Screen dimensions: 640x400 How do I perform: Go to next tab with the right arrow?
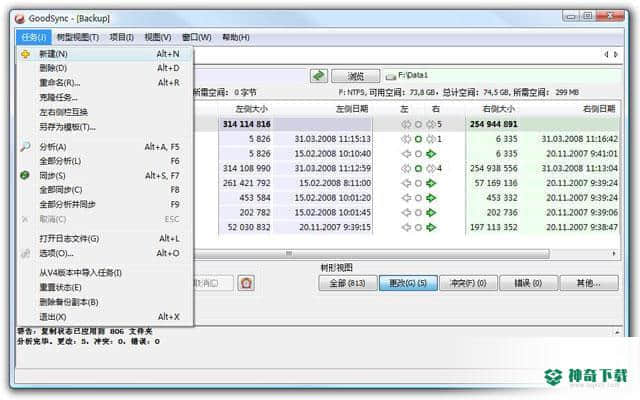tap(616, 54)
